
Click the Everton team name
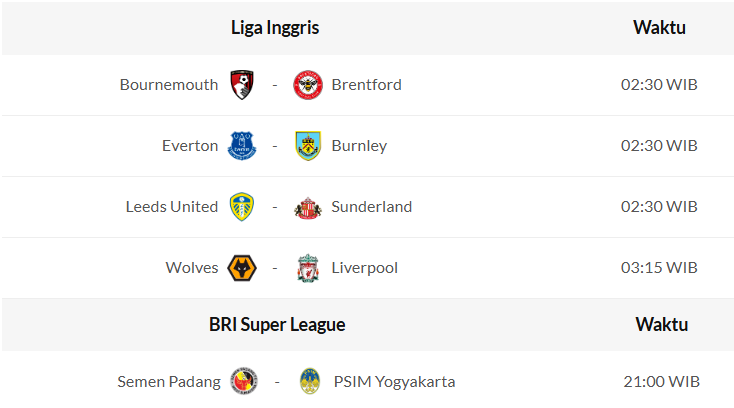pos(190,146)
